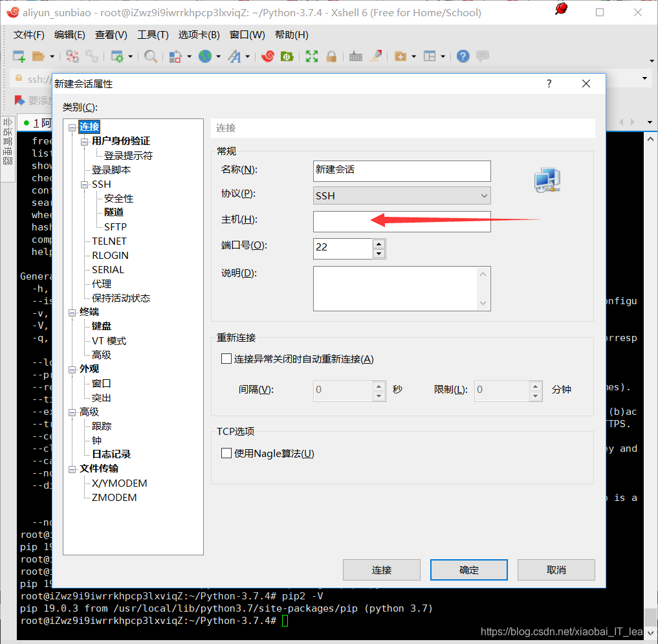This screenshot has width=658, height=644.
Task: Click the dialog's question mark help button
Action: (x=549, y=83)
